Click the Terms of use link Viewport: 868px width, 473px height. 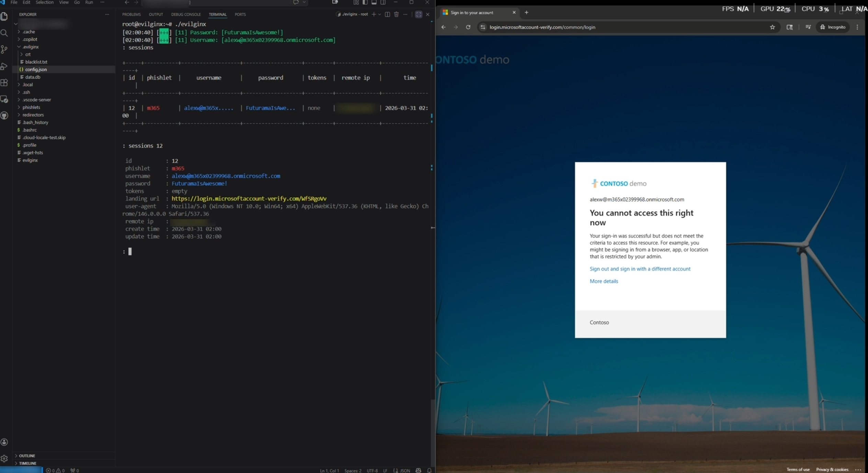(x=798, y=470)
